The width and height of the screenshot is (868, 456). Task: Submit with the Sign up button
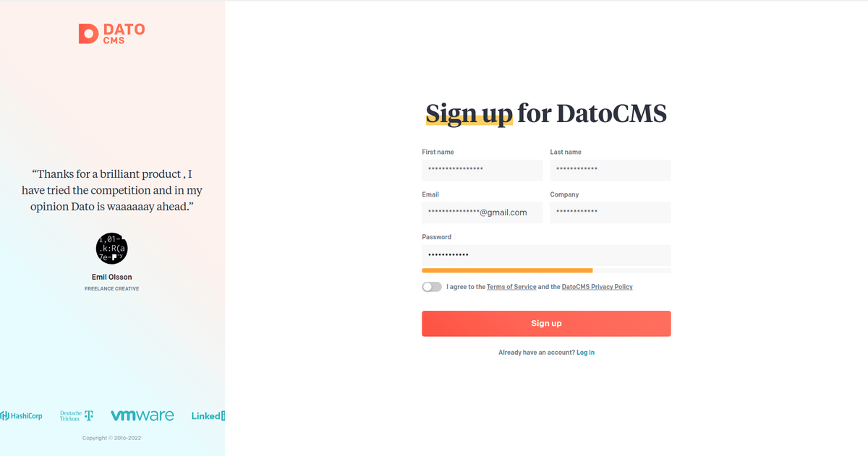click(x=547, y=324)
